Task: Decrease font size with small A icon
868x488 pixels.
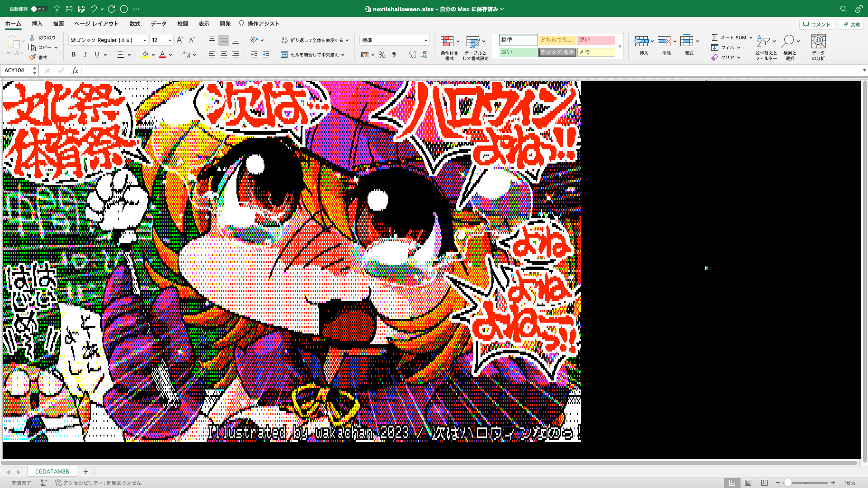Action: click(192, 40)
